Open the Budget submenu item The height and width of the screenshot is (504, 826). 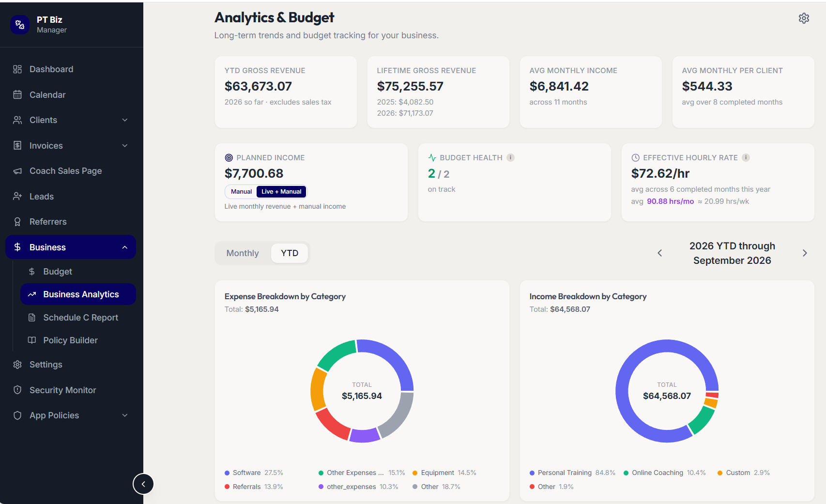(x=78, y=272)
